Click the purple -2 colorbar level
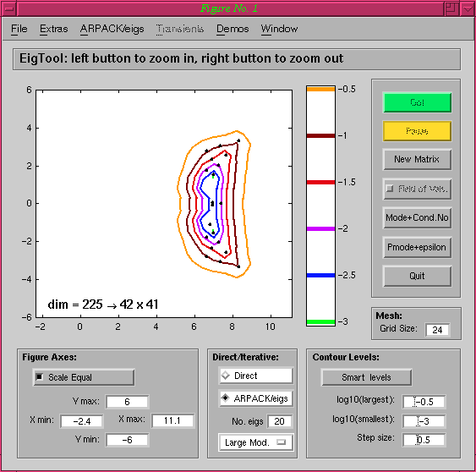 pyautogui.click(x=320, y=228)
